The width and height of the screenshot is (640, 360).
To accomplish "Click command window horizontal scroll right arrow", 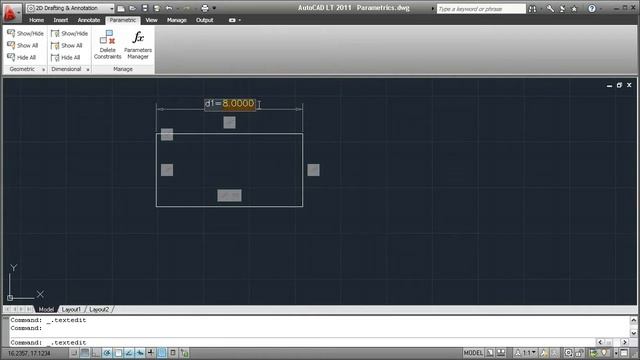I will 625,342.
